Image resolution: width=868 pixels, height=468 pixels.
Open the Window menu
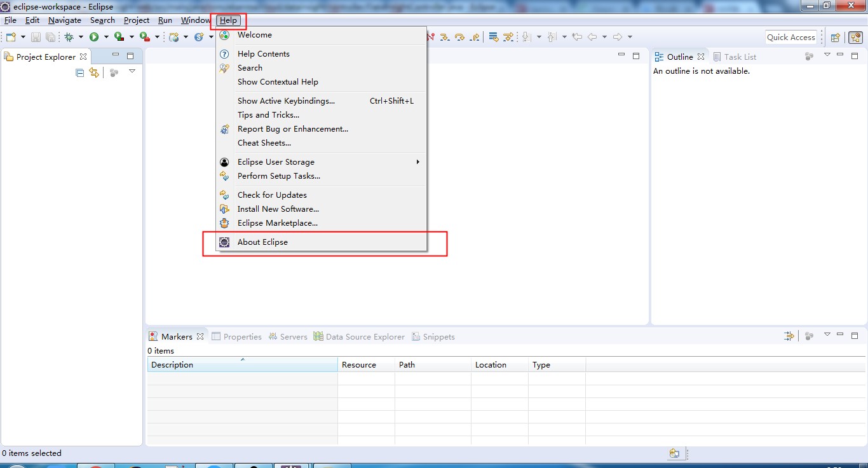[196, 20]
